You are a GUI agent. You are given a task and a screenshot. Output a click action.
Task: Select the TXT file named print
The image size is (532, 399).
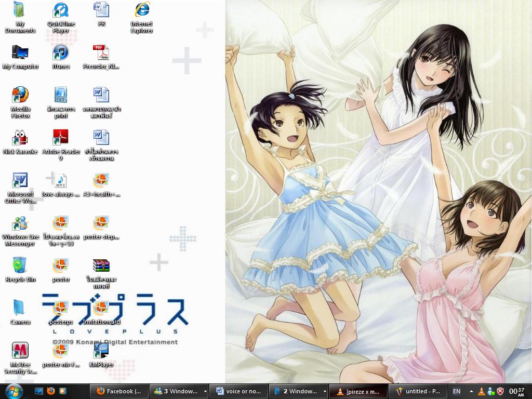click(61, 102)
